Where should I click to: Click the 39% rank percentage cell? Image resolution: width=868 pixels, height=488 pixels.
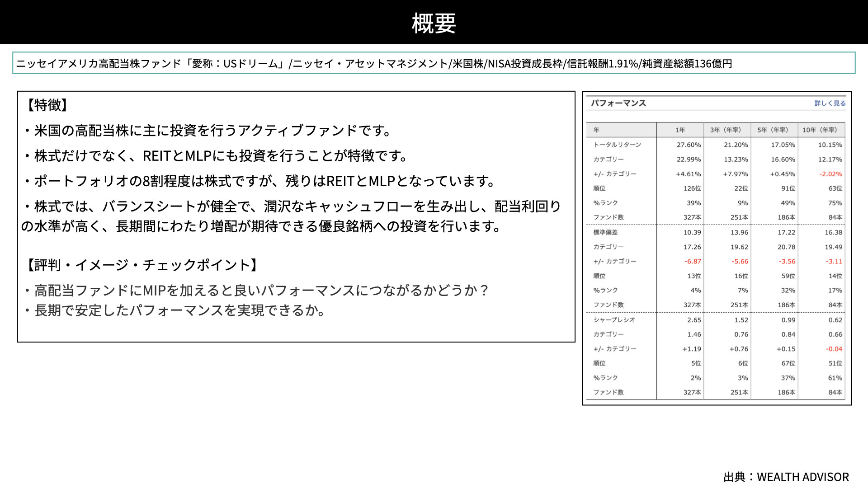coord(693,203)
